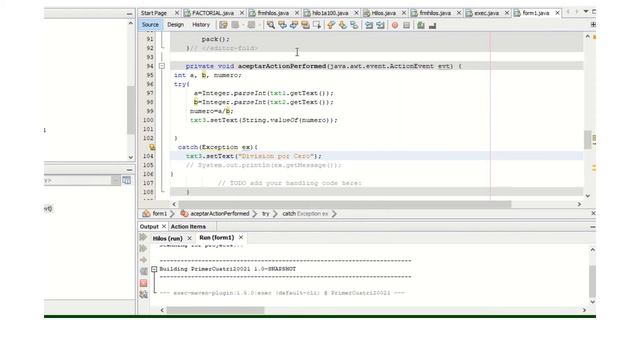This screenshot has height=360, width=640.
Task: Toggle bookmark on the current line
Action: 354,25
